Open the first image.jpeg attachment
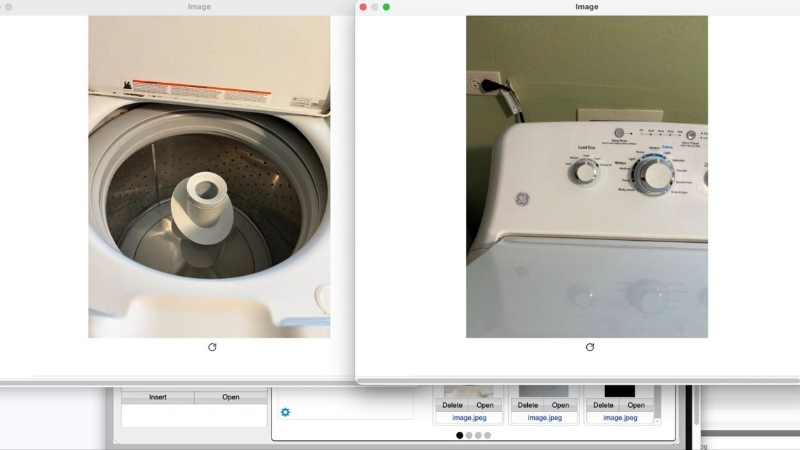The image size is (800, 450). (x=485, y=405)
